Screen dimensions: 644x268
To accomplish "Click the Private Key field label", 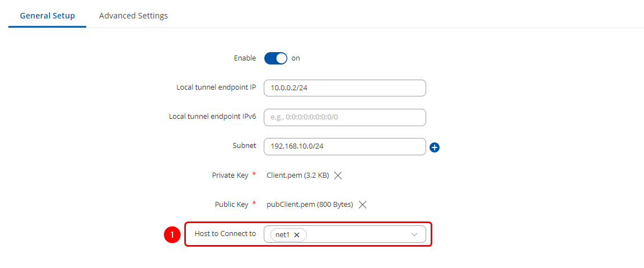I will coord(230,175).
